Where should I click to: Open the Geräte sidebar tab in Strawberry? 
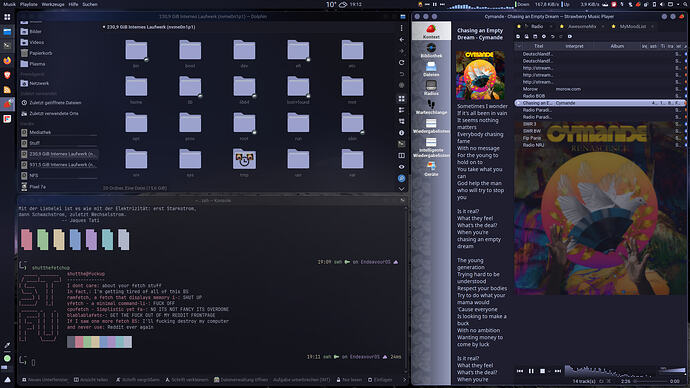pyautogui.click(x=431, y=168)
